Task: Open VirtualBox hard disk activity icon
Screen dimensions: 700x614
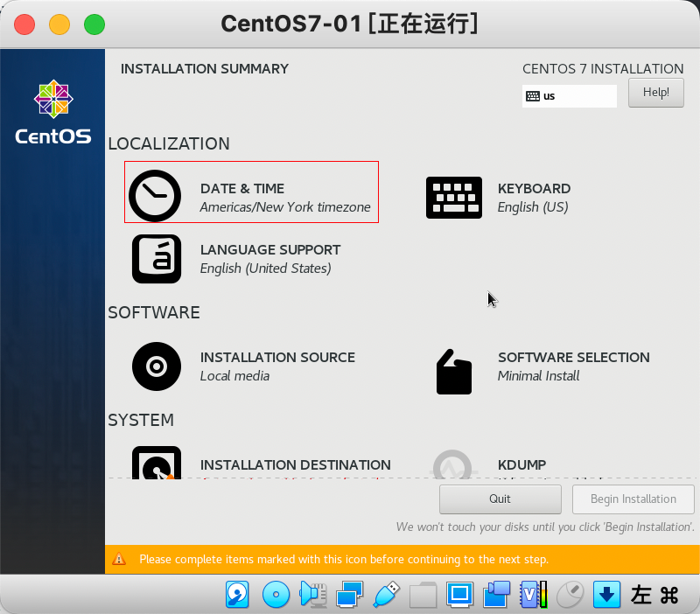Action: point(237,595)
